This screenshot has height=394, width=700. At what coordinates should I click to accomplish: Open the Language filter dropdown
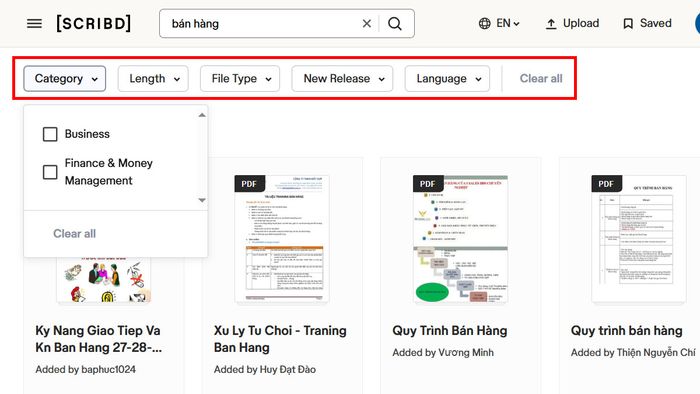click(x=447, y=79)
